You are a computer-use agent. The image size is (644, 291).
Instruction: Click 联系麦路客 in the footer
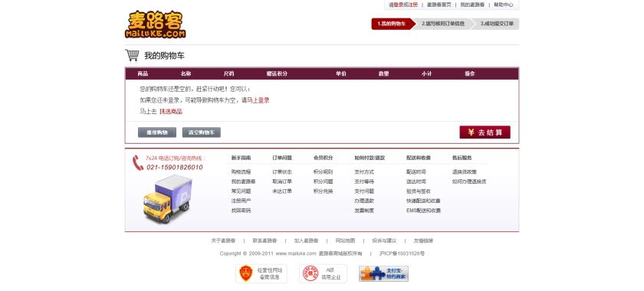265,241
